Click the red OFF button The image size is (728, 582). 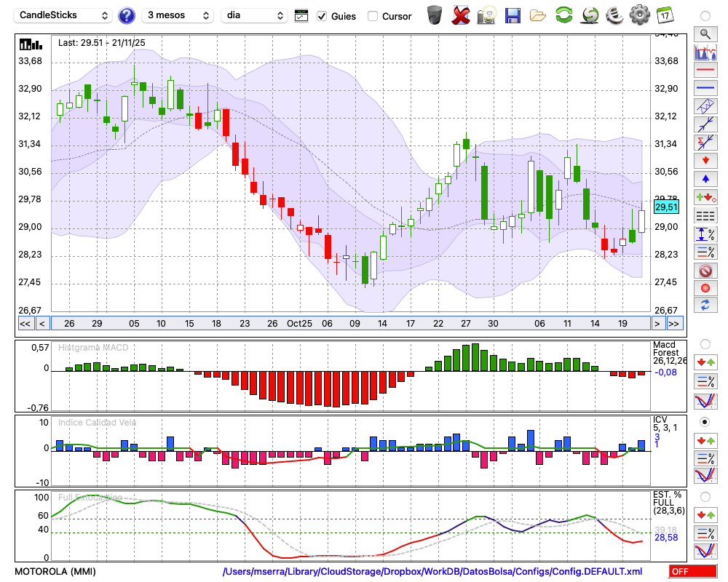click(x=693, y=572)
